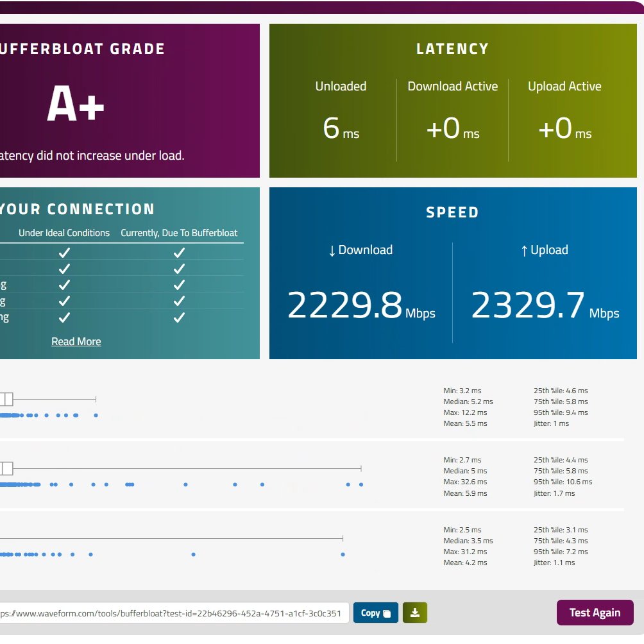Click 'Mean: 5.5 ms' statistic
Viewport: 644px width, 644px height.
click(465, 423)
